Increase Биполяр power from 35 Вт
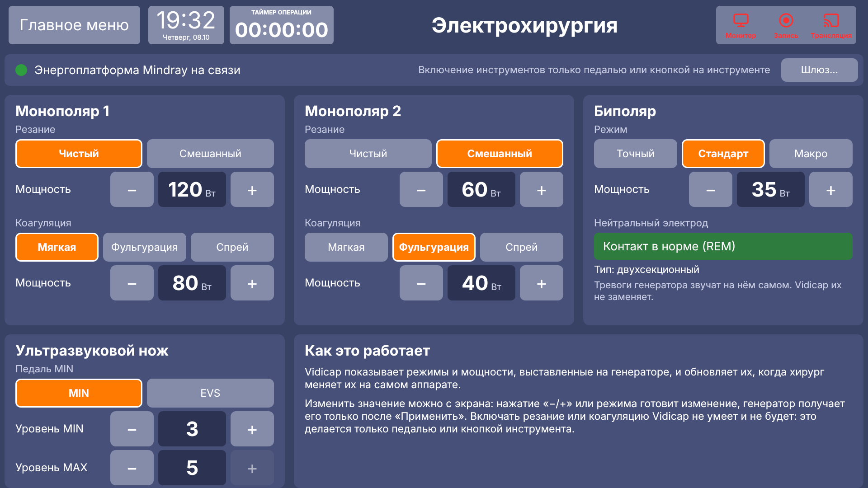This screenshot has width=868, height=488. [830, 189]
